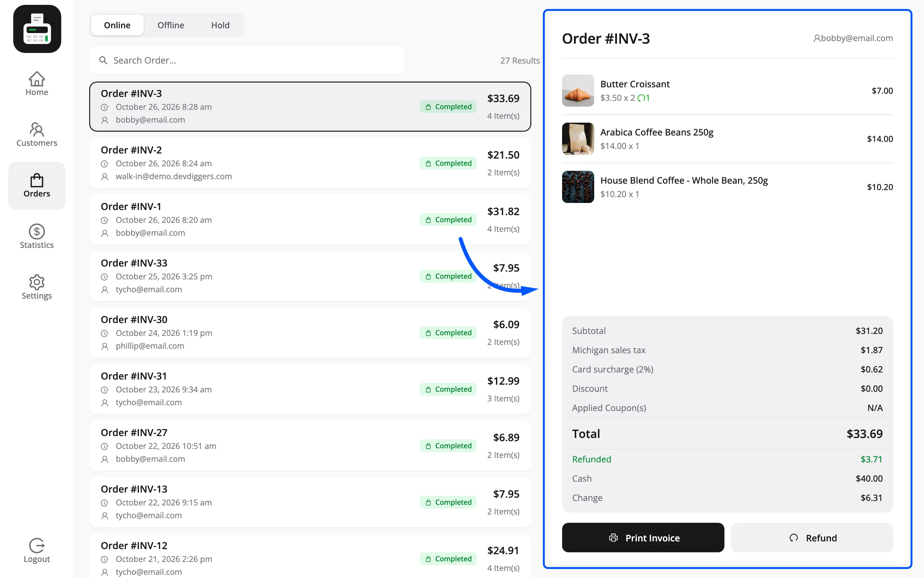Viewport: 924px width, 578px height.
Task: Click the 27 Results count
Action: click(520, 60)
